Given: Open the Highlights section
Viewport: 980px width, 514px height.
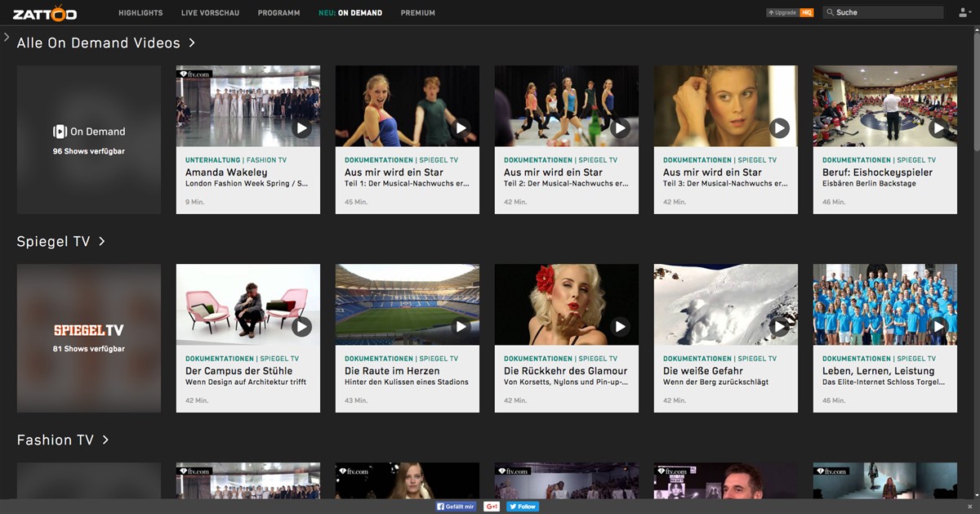Looking at the screenshot, I should (x=140, y=13).
